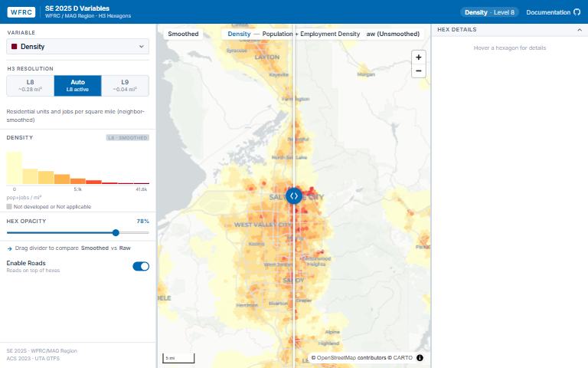Click the map compare divider handle
The height and width of the screenshot is (368, 588).
[294, 195]
